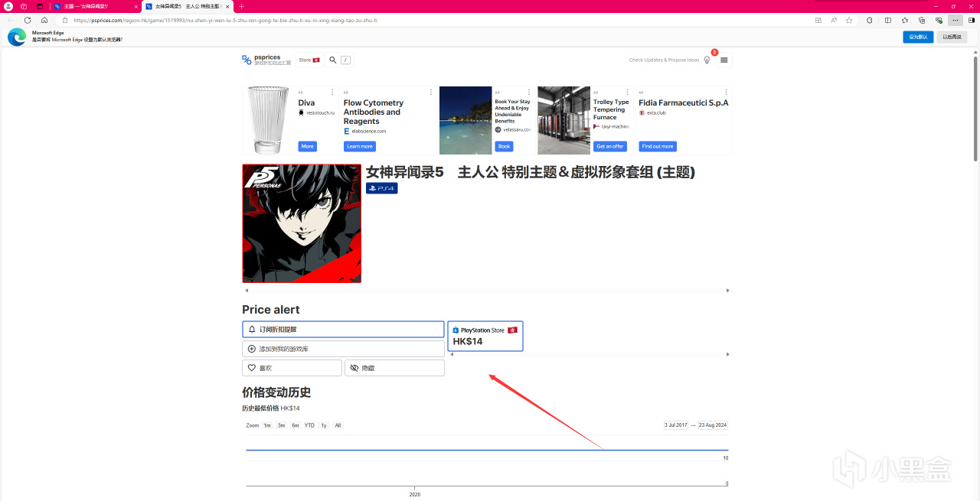The image size is (980, 501).
Task: Click More button on Diva ad
Action: 307,146
